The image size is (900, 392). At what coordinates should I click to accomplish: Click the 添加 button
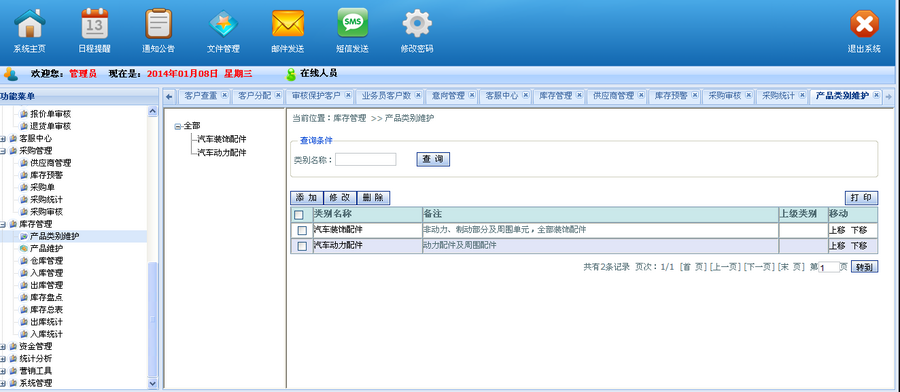click(307, 197)
